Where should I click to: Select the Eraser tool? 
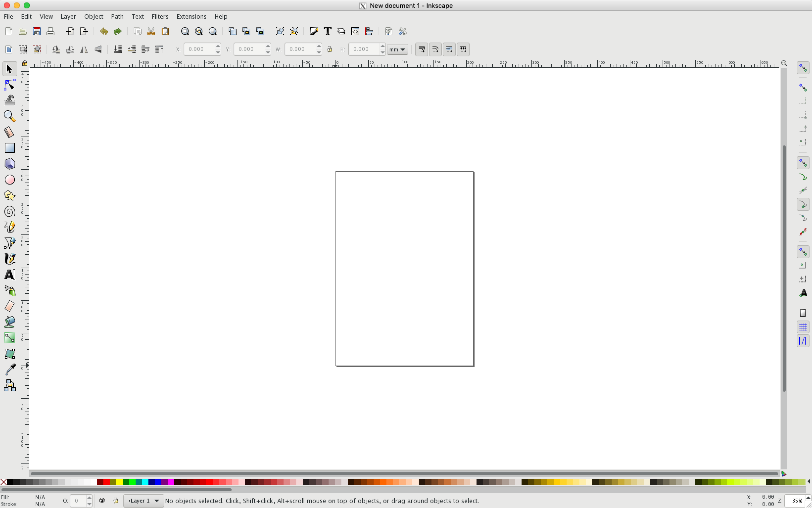coord(9,306)
